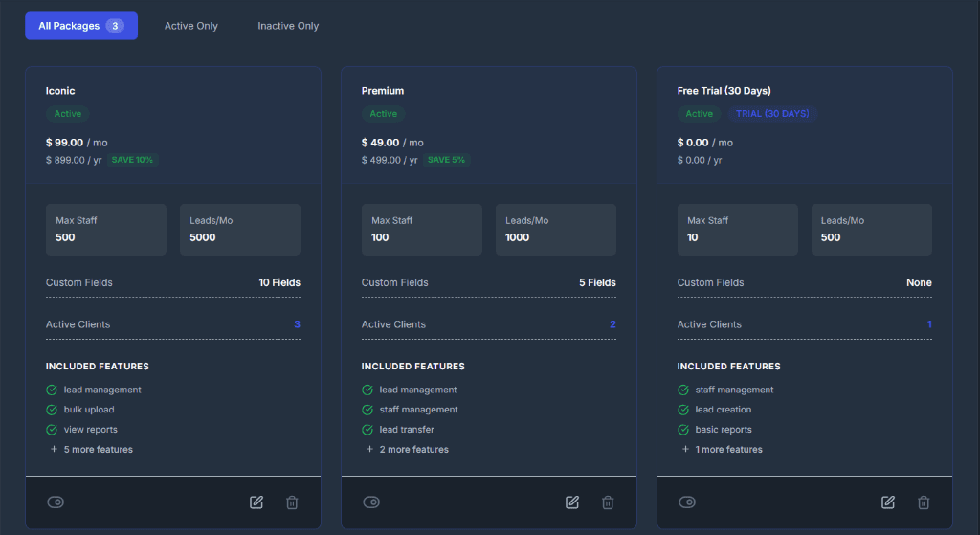Click the 'SAVE 5%' badge
This screenshot has height=535, width=980.
446,160
